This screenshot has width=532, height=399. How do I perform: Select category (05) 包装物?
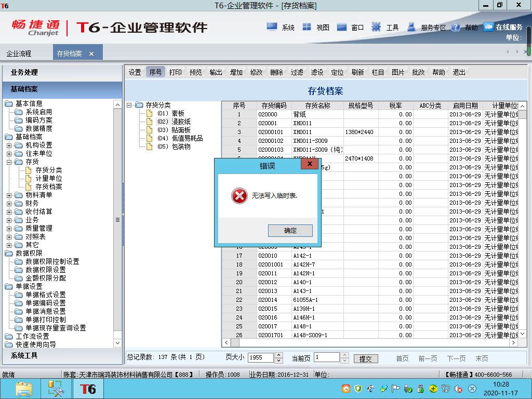[174, 147]
